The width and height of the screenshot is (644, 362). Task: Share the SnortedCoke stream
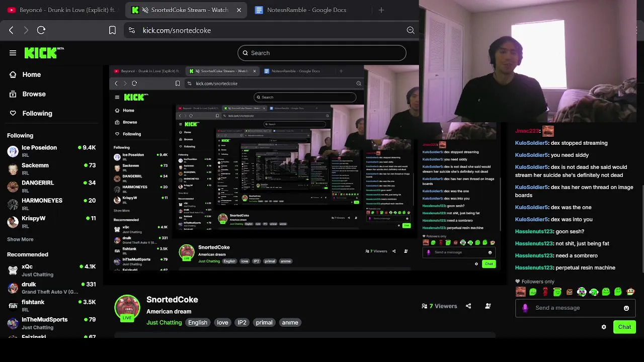tap(468, 306)
